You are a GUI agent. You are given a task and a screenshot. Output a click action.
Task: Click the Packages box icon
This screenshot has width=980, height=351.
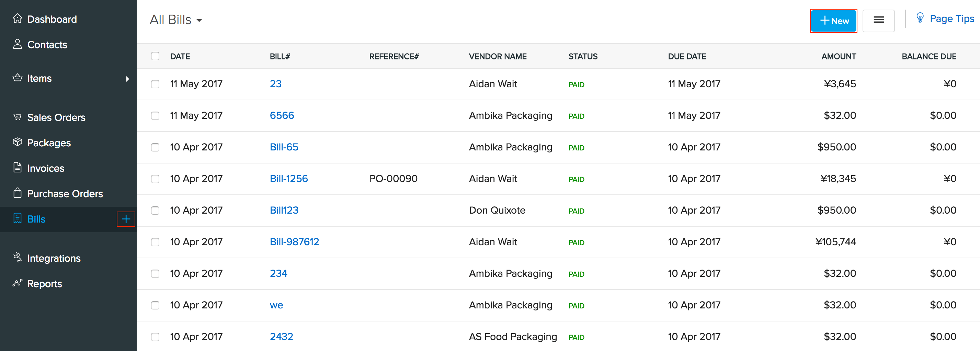pos(17,143)
